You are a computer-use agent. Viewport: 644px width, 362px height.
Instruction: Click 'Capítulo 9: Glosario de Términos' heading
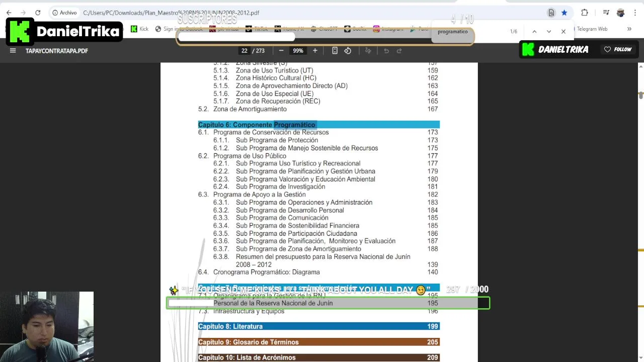(249, 342)
